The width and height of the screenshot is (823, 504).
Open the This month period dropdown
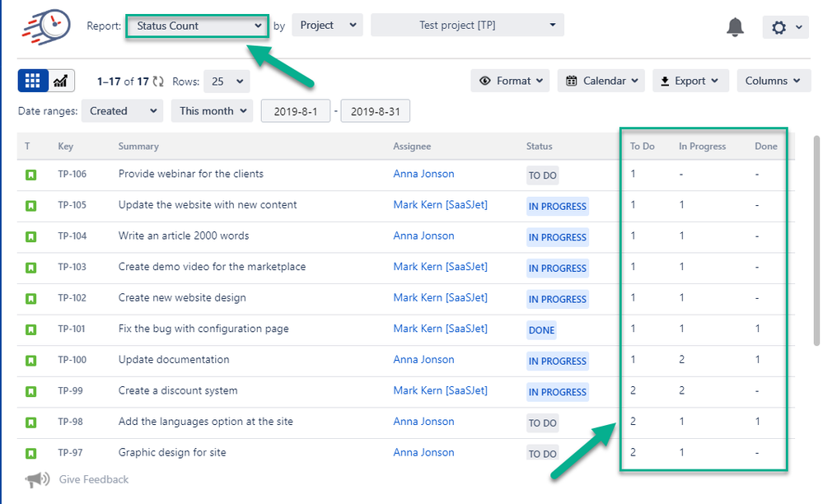click(x=212, y=110)
